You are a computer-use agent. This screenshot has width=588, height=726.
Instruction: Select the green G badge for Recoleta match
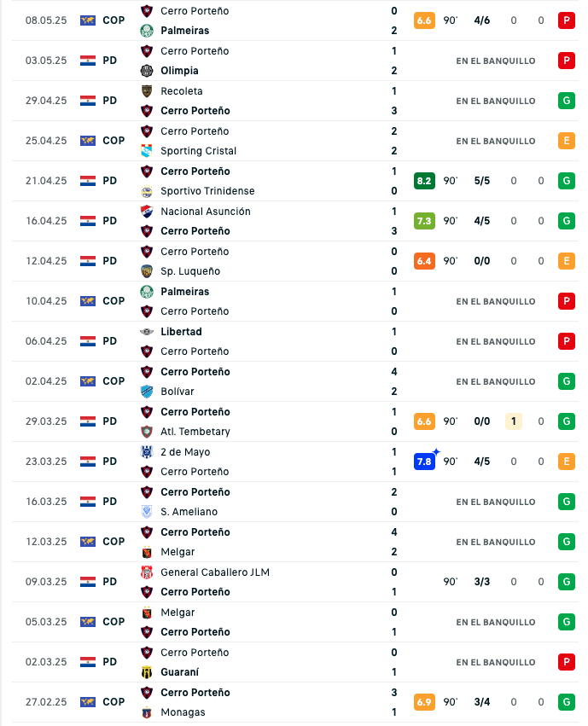pos(567,101)
